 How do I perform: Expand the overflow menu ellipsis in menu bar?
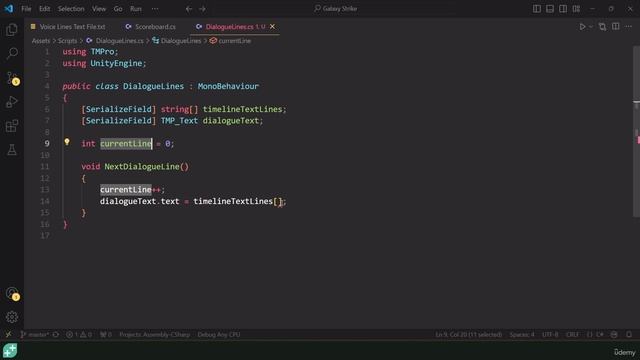pyautogui.click(x=155, y=9)
